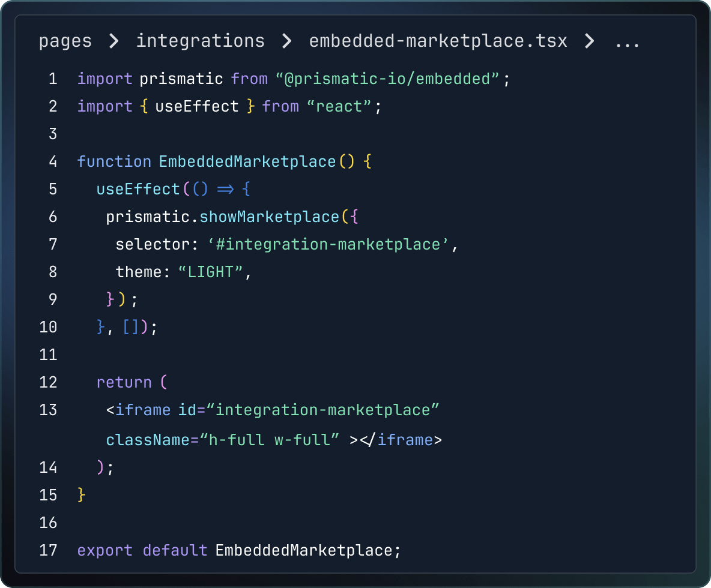Click the closing '</iframe>' tag

tap(401, 440)
